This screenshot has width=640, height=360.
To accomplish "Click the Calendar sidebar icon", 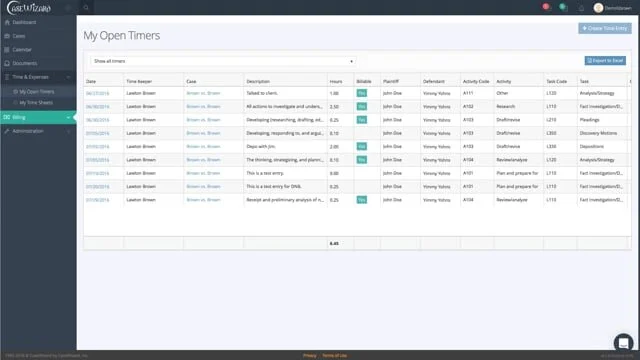I will coord(7,49).
